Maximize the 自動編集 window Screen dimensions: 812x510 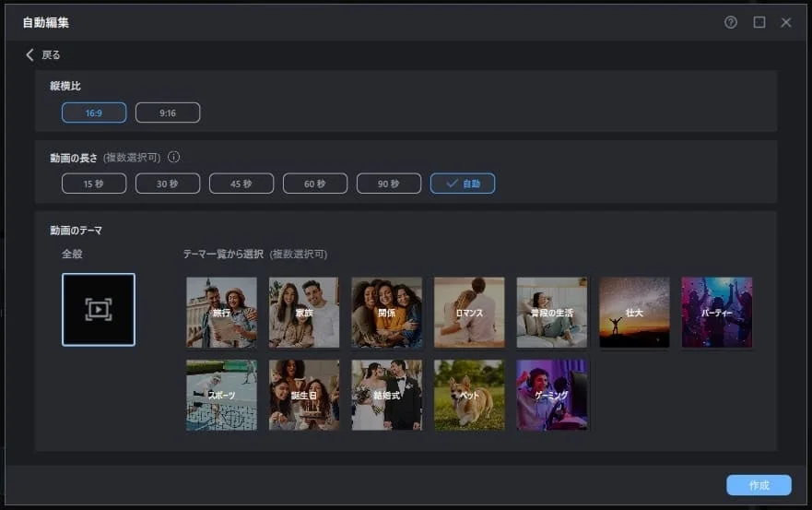[x=759, y=22]
